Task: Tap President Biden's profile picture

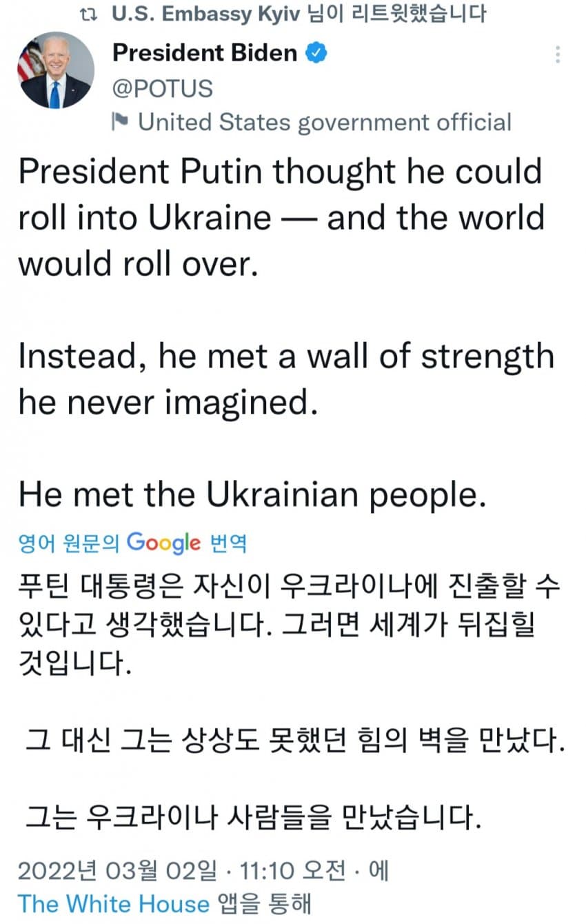Action: pos(54,70)
